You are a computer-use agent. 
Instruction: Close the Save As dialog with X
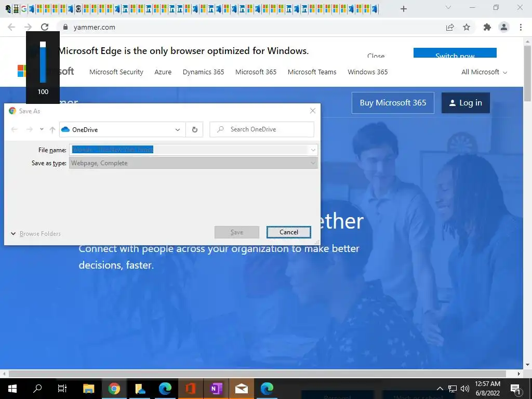(x=313, y=111)
